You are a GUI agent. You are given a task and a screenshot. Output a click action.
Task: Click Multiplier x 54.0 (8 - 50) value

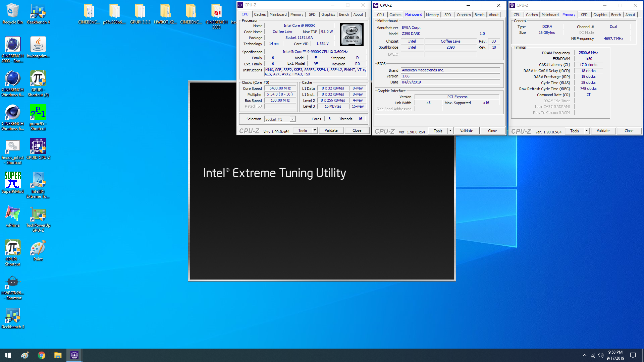[x=280, y=95]
